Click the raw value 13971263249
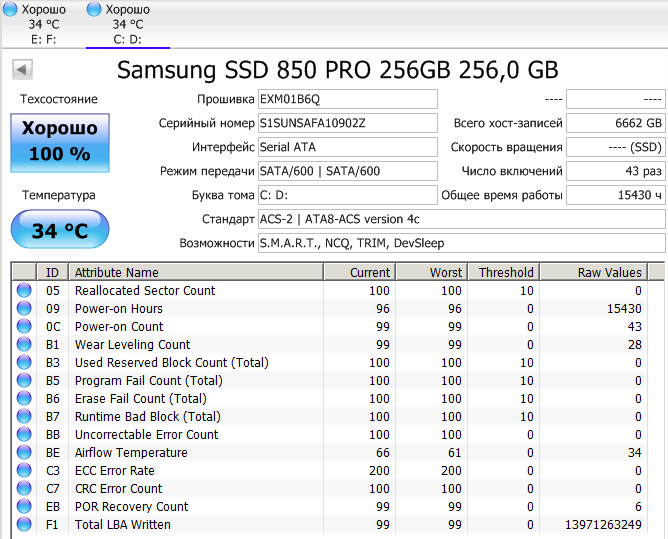 [x=603, y=525]
